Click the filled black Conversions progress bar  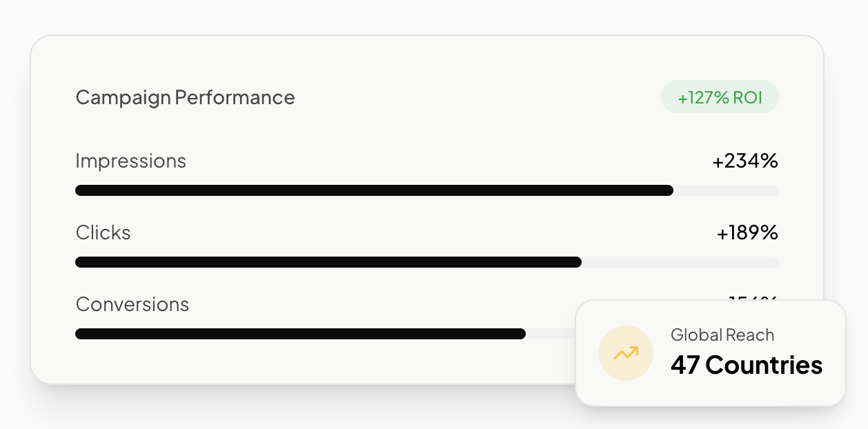pos(300,334)
